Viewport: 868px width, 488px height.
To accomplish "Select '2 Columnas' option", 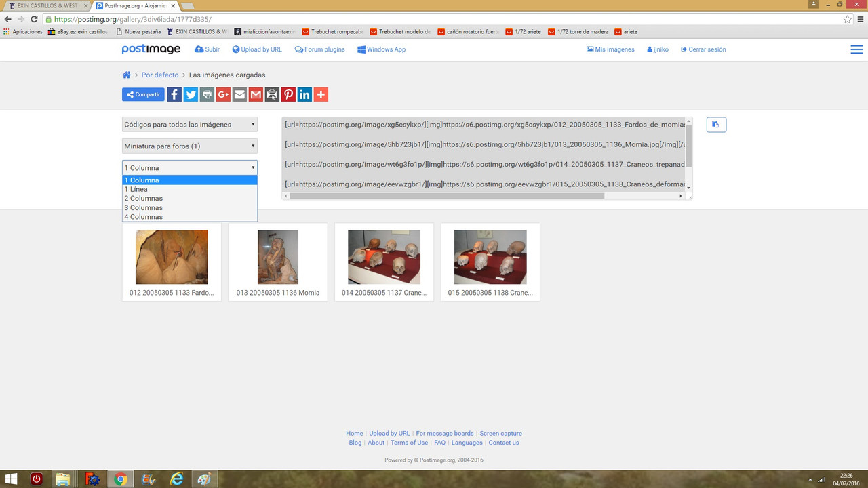I will pos(190,199).
